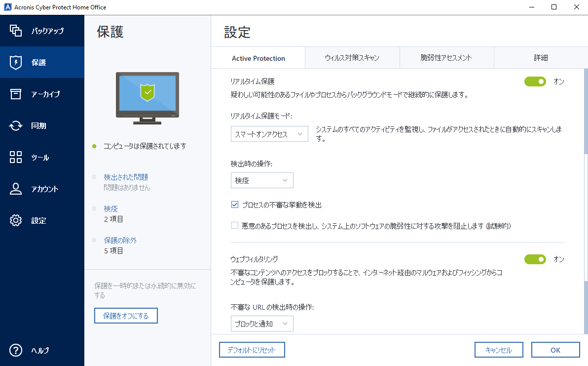Click the 検疫 link showing 2 items

click(x=110, y=209)
